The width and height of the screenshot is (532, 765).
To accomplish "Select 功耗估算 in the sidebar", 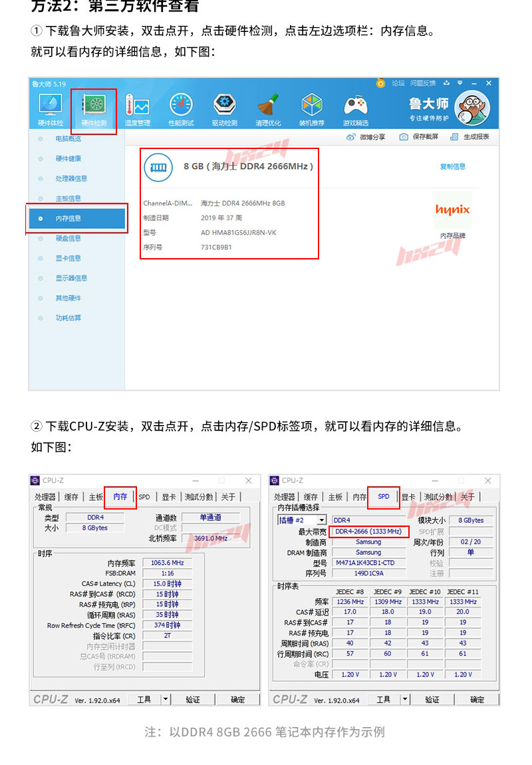I will 68,318.
